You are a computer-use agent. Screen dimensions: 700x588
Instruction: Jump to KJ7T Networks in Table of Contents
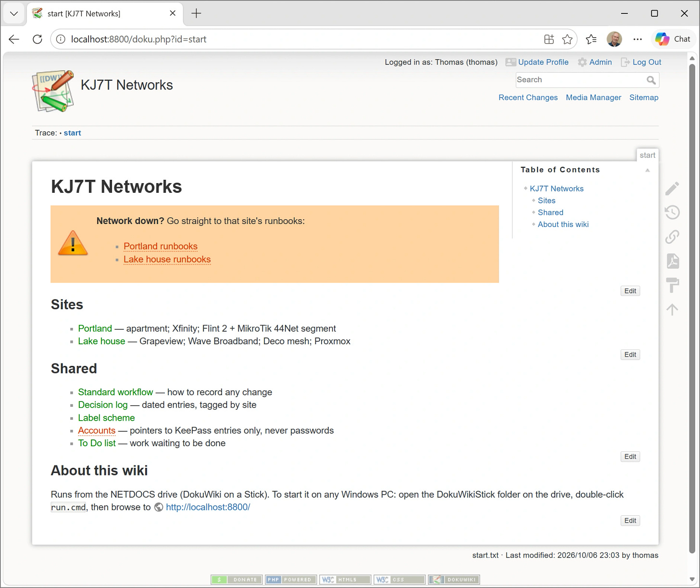pyautogui.click(x=557, y=188)
